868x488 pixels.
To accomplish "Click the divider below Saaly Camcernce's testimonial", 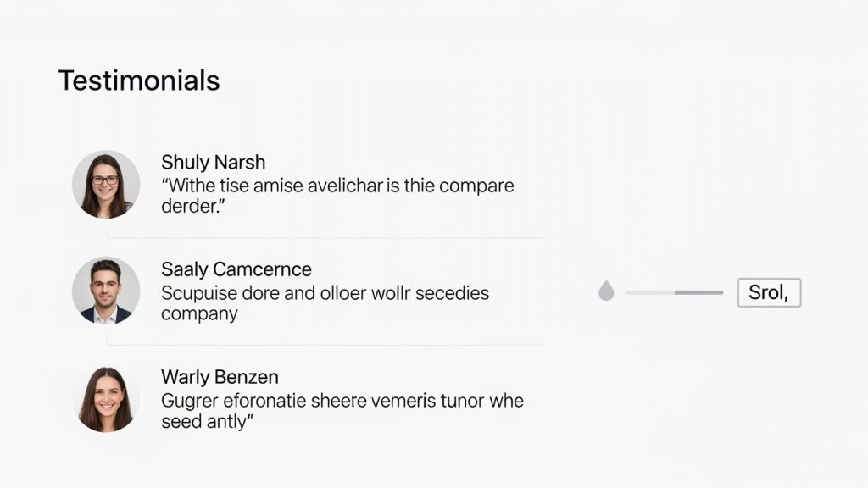I will click(x=325, y=346).
